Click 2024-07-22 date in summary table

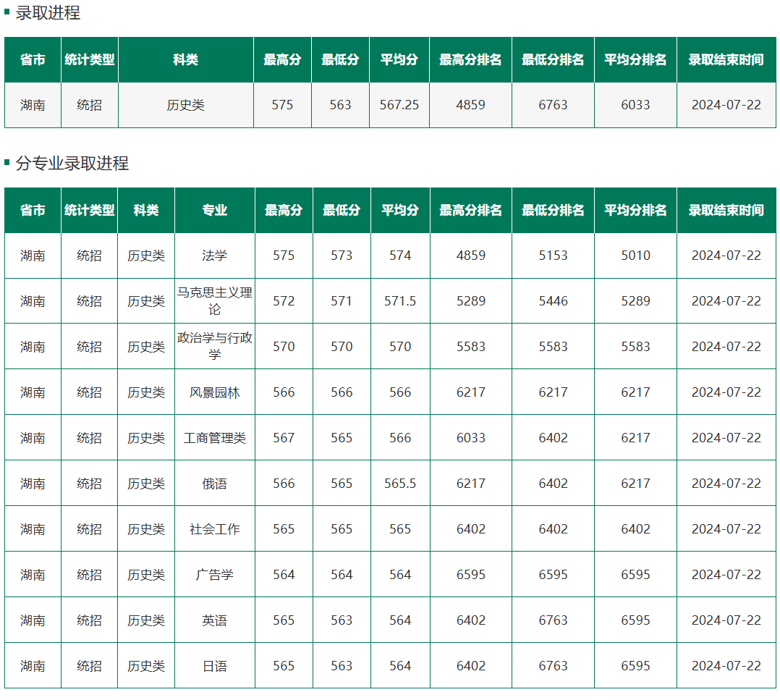(x=726, y=105)
